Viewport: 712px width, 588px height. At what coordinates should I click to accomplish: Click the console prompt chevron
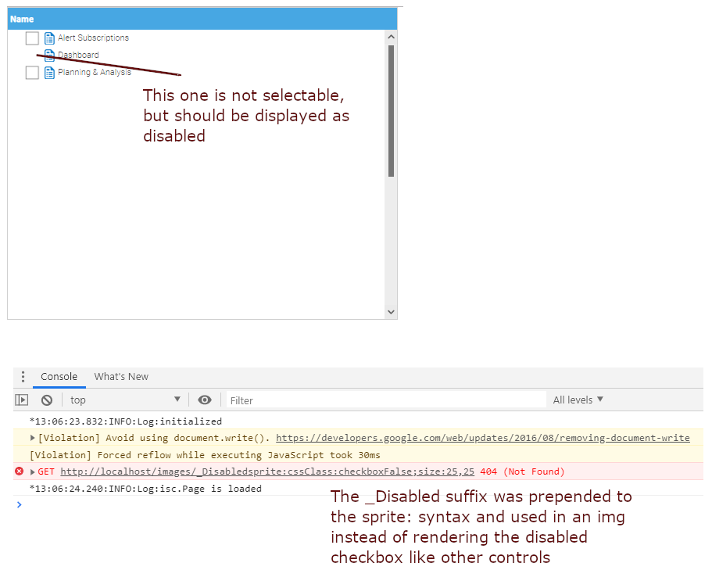tap(19, 505)
